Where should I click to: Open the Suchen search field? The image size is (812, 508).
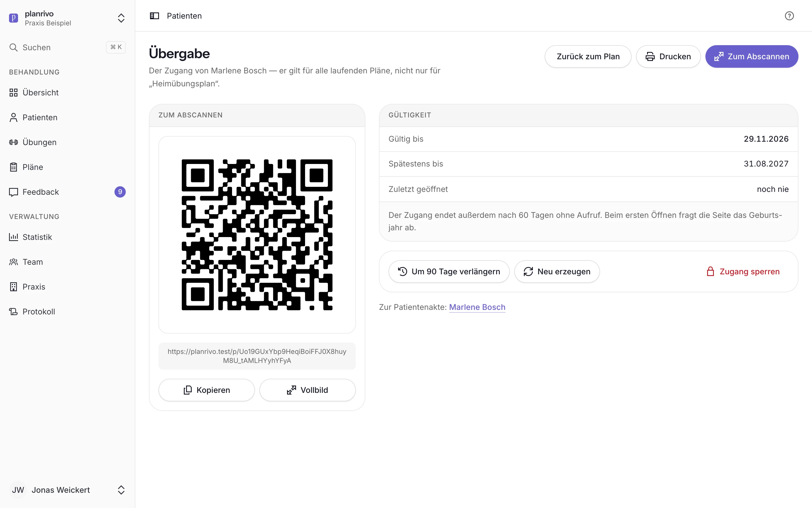67,47
